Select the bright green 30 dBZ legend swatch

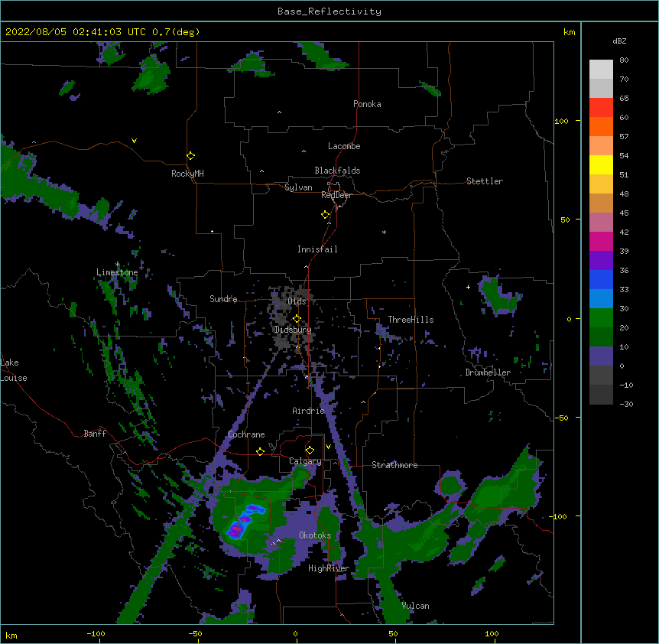pyautogui.click(x=601, y=318)
